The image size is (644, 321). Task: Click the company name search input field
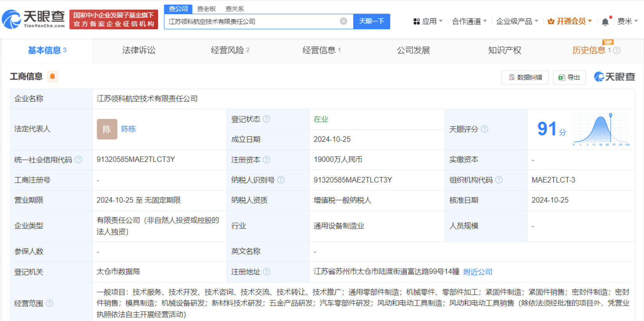point(252,21)
